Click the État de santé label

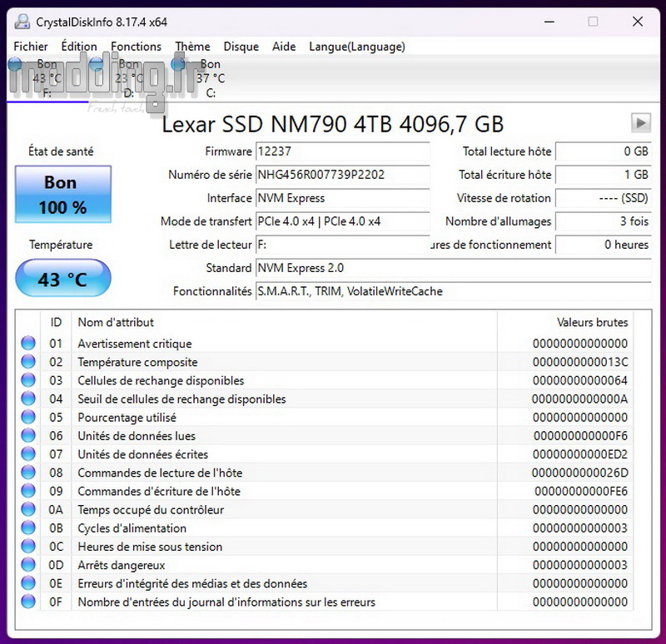point(61,151)
